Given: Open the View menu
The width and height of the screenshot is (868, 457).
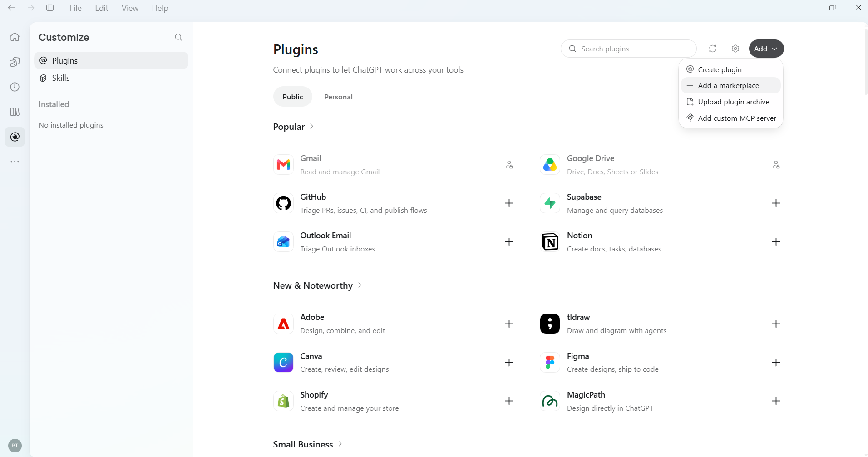Looking at the screenshot, I should click(130, 8).
